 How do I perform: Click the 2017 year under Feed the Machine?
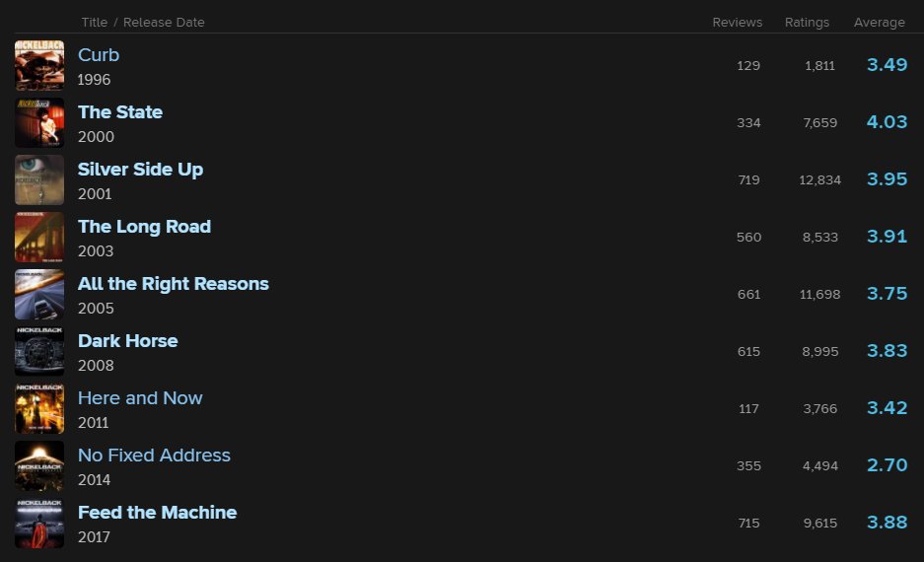pos(95,536)
